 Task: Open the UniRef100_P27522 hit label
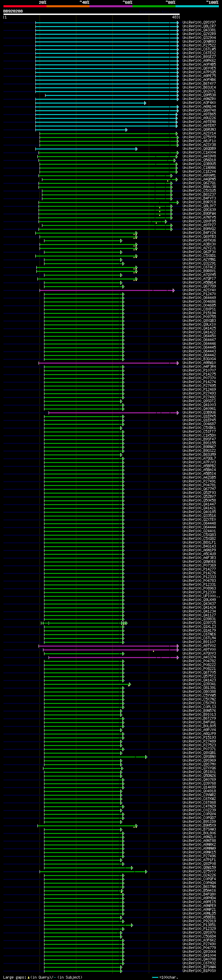pos(199,45)
